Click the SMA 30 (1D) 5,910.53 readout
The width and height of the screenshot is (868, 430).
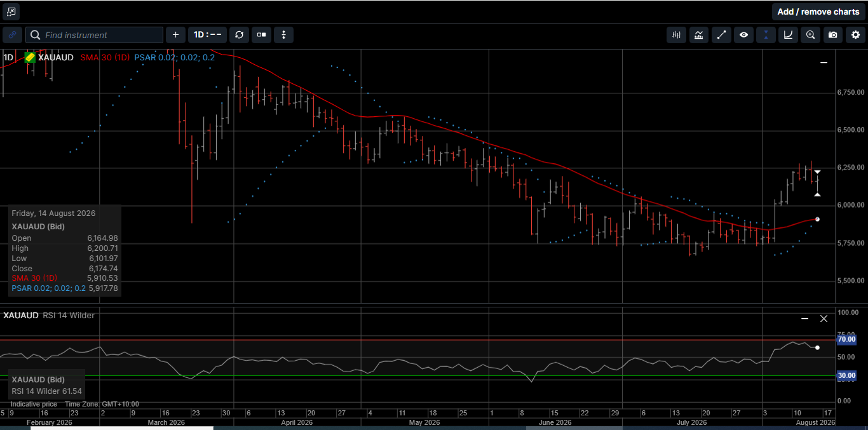click(65, 278)
